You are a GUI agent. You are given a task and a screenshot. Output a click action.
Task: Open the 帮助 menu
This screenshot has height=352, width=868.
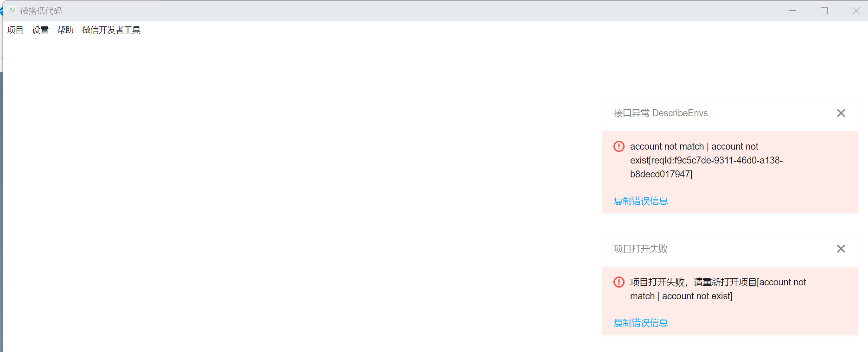(65, 30)
